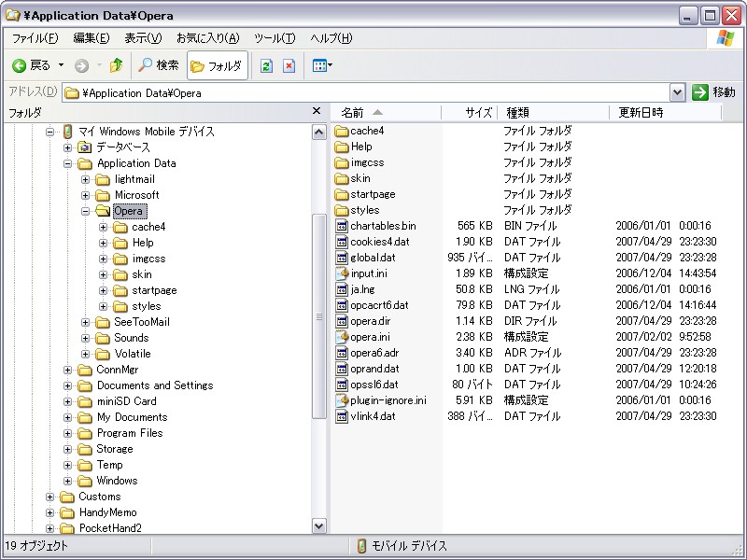The height and width of the screenshot is (560, 747).
Task: Open the 表示(V) menu
Action: 143,38
